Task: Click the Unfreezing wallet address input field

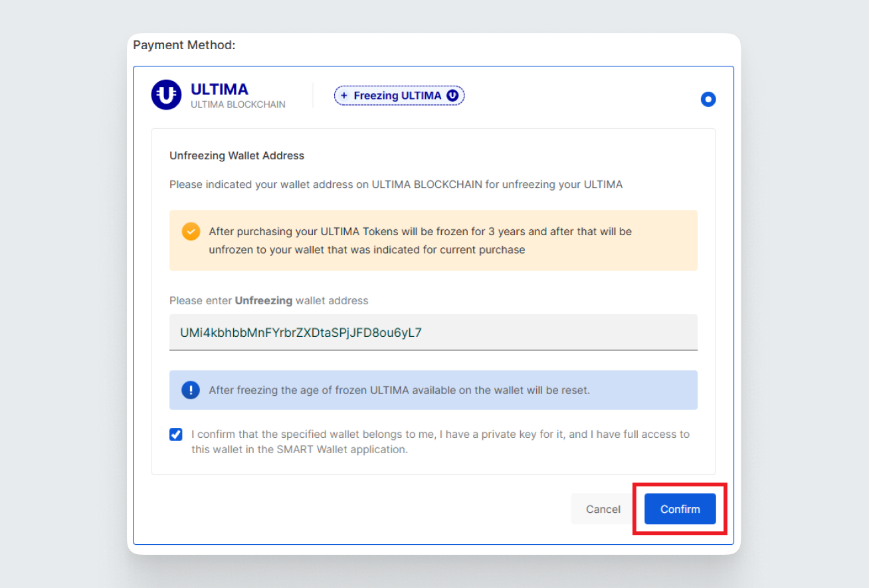Action: [x=433, y=332]
